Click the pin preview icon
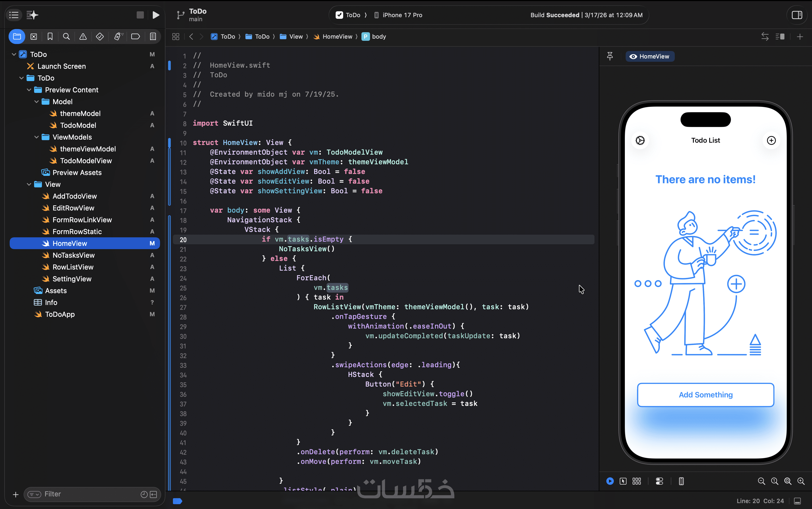The image size is (812, 509). click(610, 56)
